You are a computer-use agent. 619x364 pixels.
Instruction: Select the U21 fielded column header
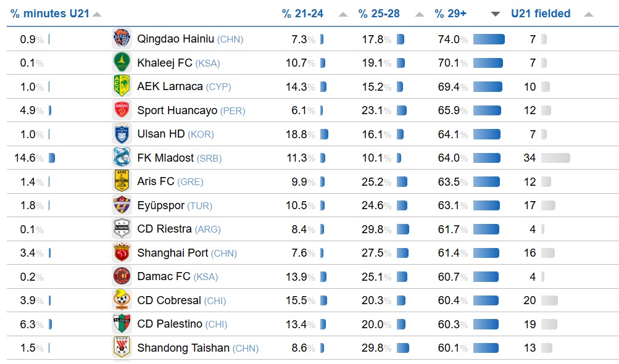[x=541, y=14]
